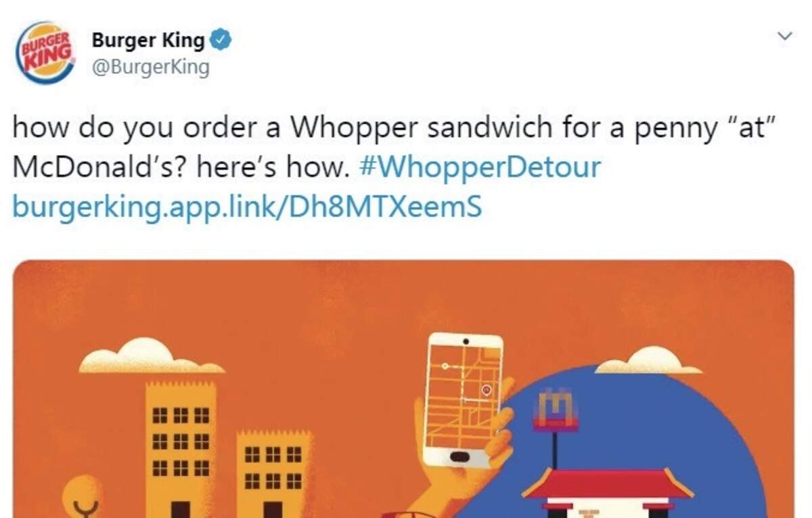Open the @BurgerKing handle

coord(150,68)
